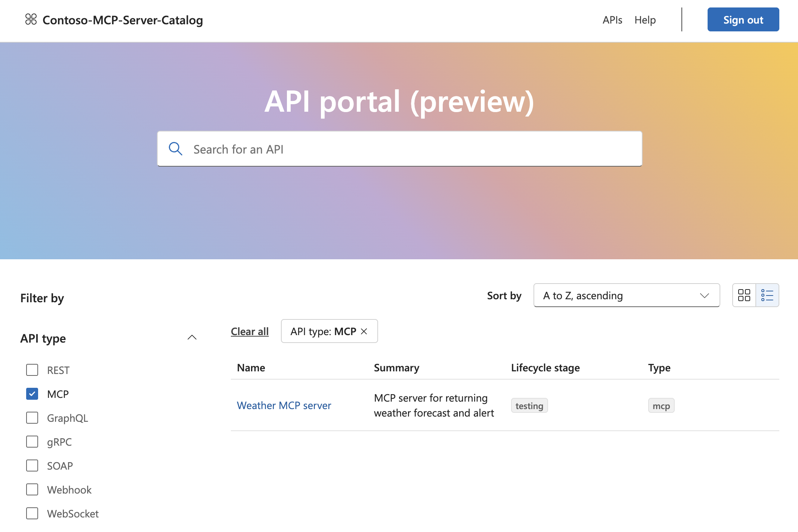Open the Weather MCP server details
The width and height of the screenshot is (798, 532).
(284, 405)
